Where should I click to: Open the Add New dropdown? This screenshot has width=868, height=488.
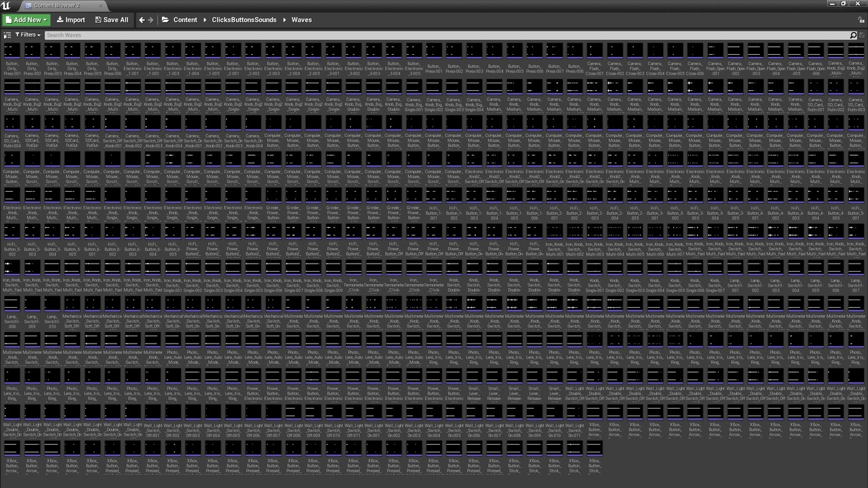click(26, 20)
